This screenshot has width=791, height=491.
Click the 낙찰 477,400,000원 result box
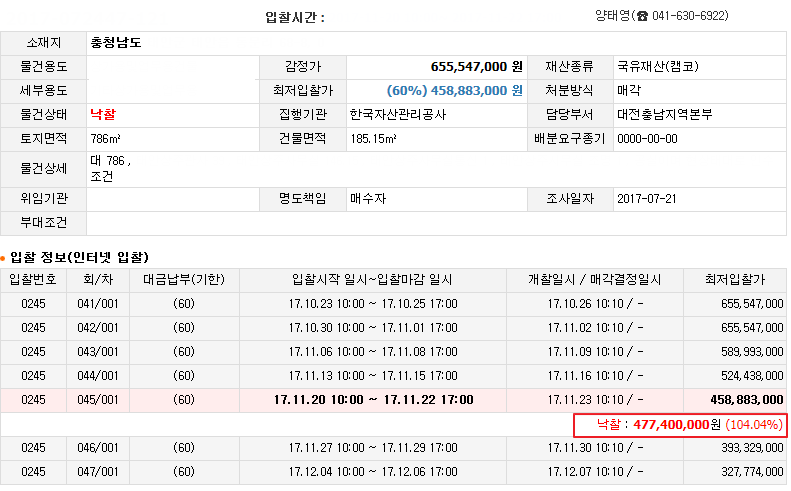pyautogui.click(x=680, y=425)
